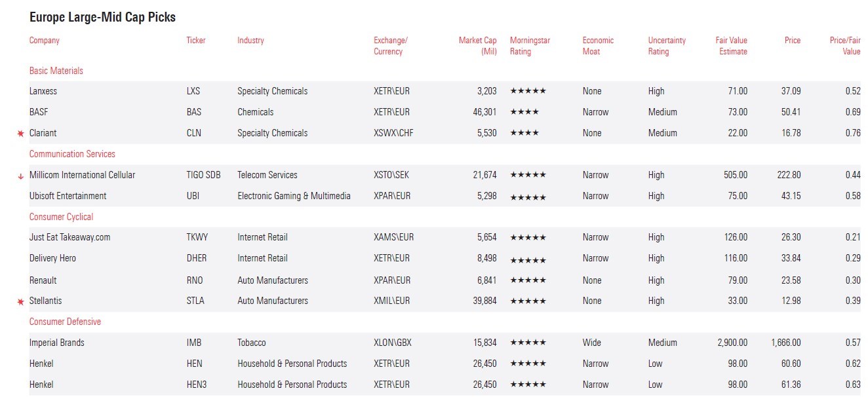Open the Consumer Defensive sector heading

65,322
